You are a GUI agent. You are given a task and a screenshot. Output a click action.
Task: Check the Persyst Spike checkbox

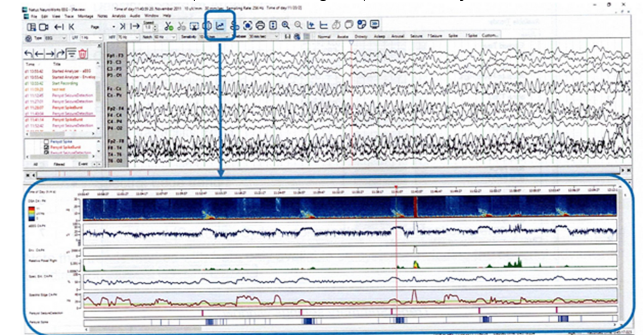point(46,141)
